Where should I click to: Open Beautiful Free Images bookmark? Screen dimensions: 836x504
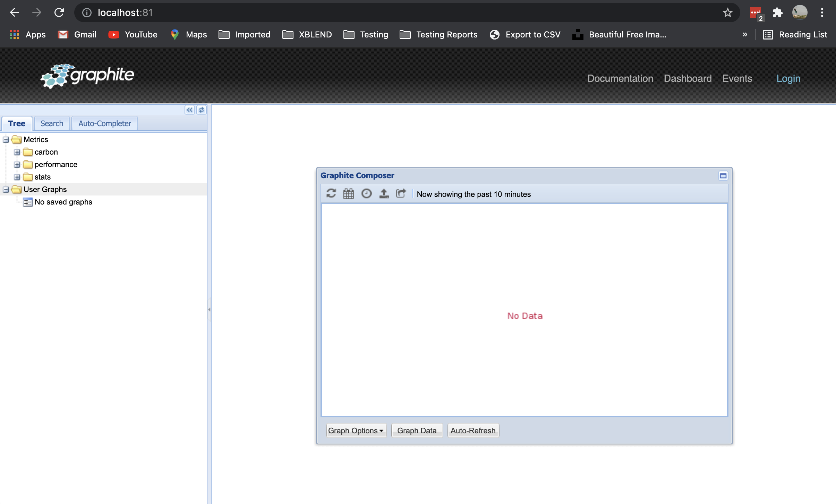619,35
